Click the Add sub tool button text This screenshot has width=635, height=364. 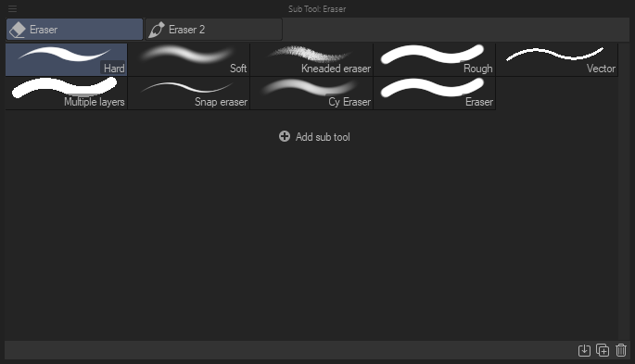pos(323,137)
